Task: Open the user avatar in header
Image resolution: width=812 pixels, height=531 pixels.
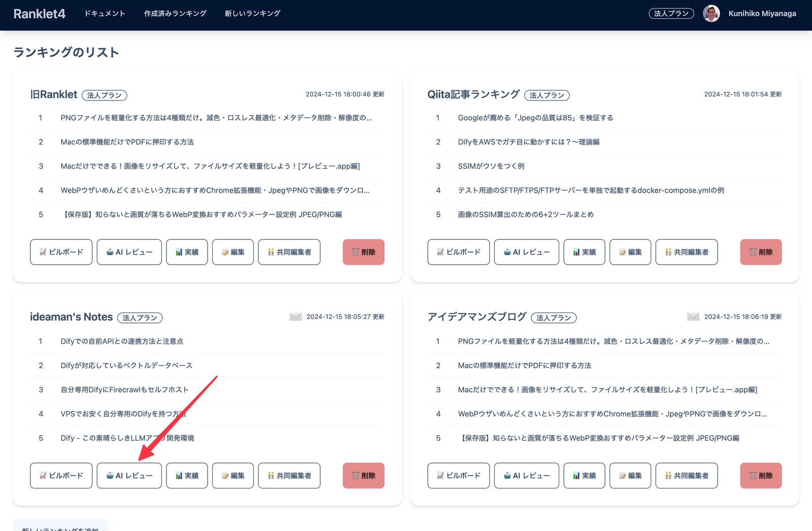Action: pos(711,13)
